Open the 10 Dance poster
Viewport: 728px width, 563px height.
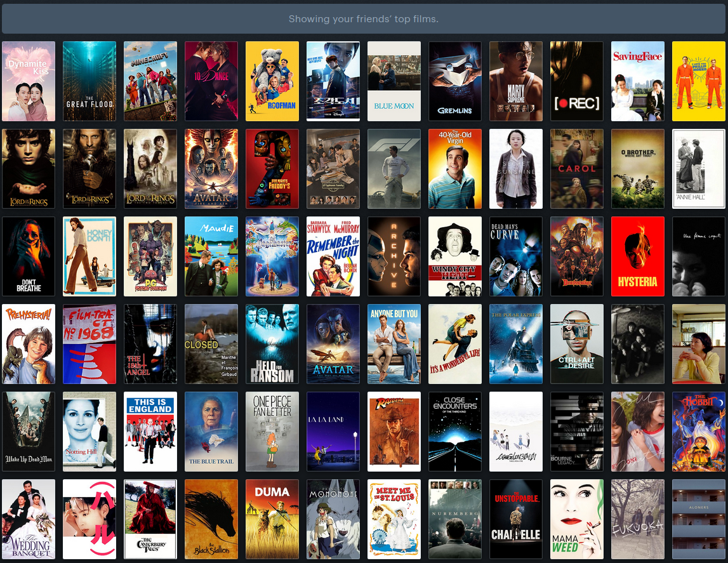(x=211, y=81)
